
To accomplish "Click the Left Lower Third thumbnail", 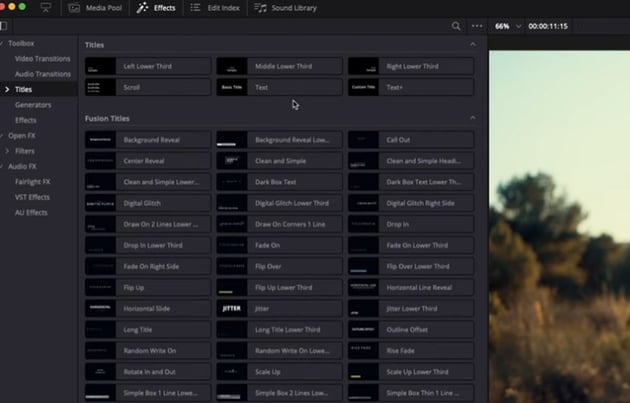I will tap(100, 66).
